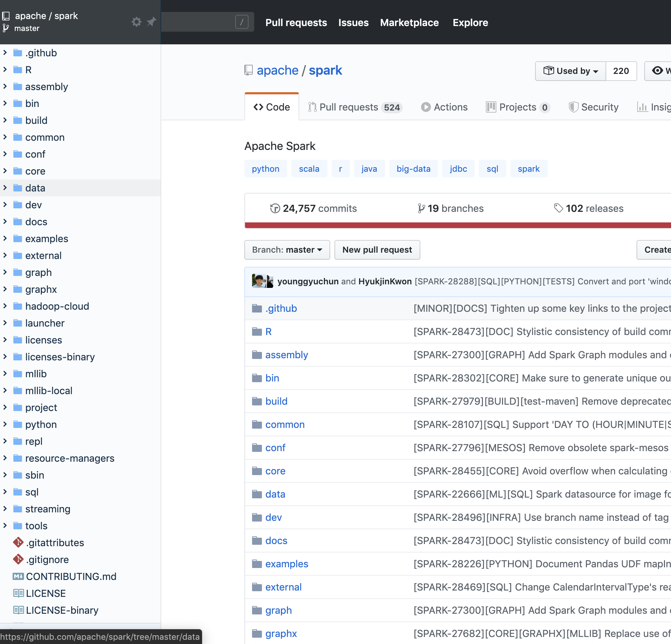Pin the Octotree sidebar

151,22
